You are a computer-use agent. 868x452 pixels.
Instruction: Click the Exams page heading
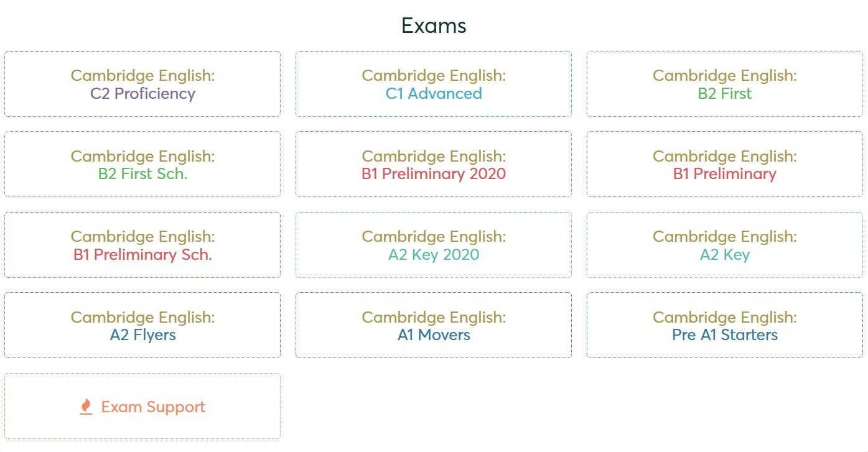click(434, 25)
